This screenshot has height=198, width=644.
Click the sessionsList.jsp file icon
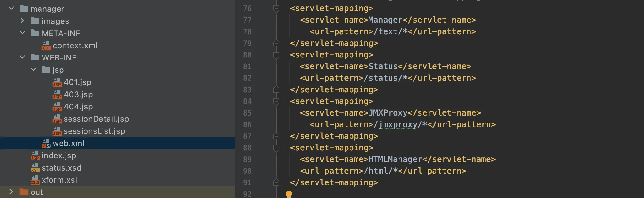[x=57, y=131]
